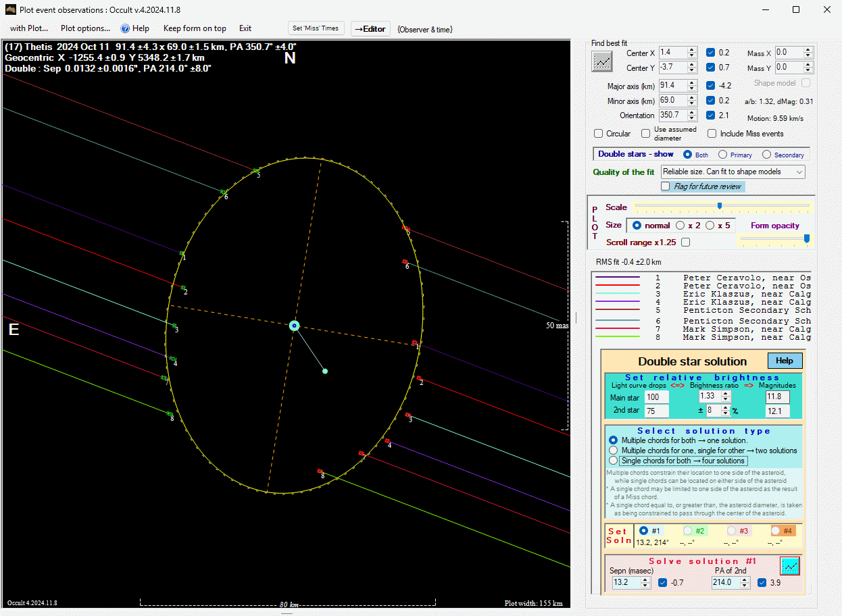The width and height of the screenshot is (842, 616).
Task: Click the Mass X spinner arrows
Action: click(x=808, y=53)
